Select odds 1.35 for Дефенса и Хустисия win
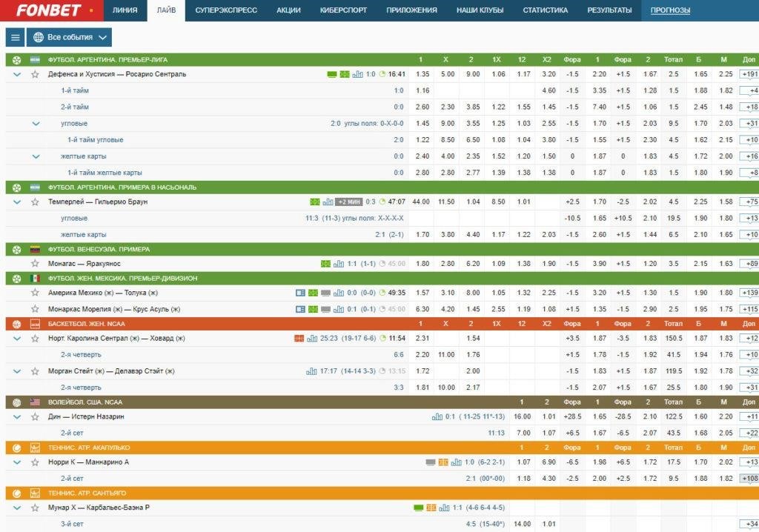The width and height of the screenshot is (759, 532). pyautogui.click(x=422, y=74)
